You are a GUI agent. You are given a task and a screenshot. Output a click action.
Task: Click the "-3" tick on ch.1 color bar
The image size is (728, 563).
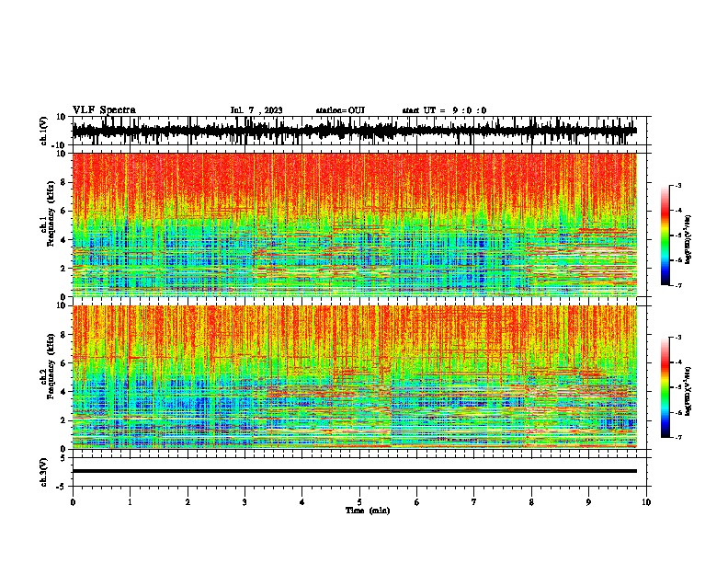[678, 186]
